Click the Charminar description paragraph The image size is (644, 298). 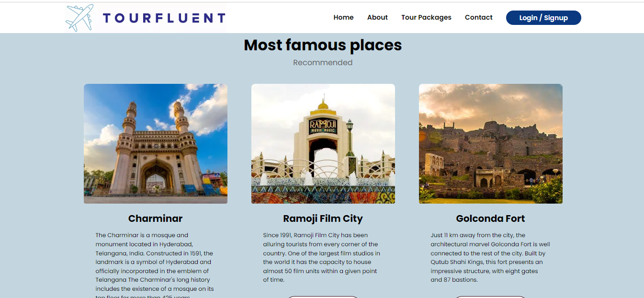[156, 265]
